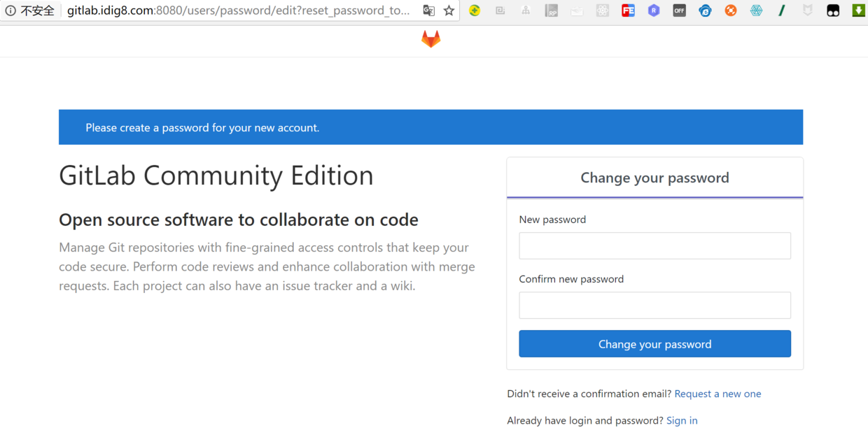Open the green download arrow extension
The width and height of the screenshot is (868, 444).
pos(857,10)
